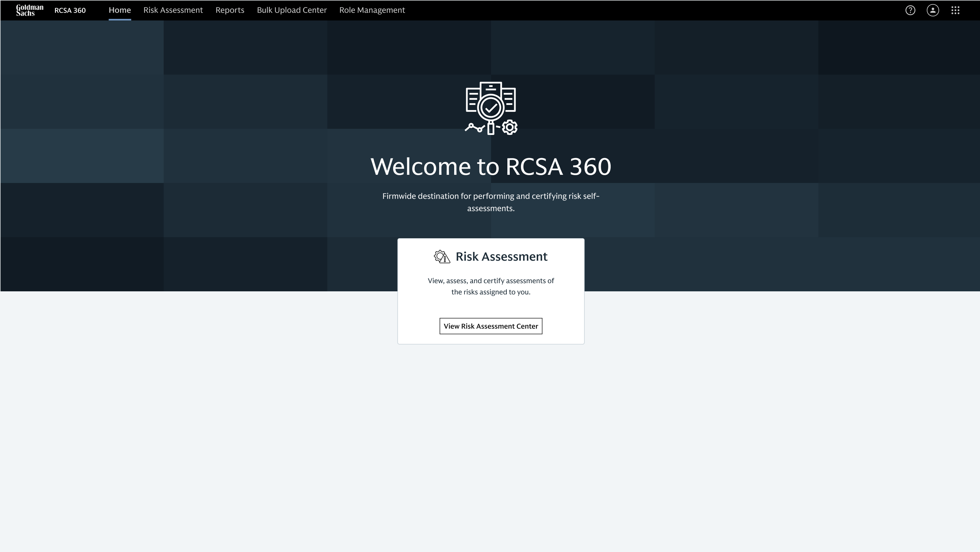The image size is (980, 552).
Task: Click the RCSA 360 app title
Action: (70, 10)
